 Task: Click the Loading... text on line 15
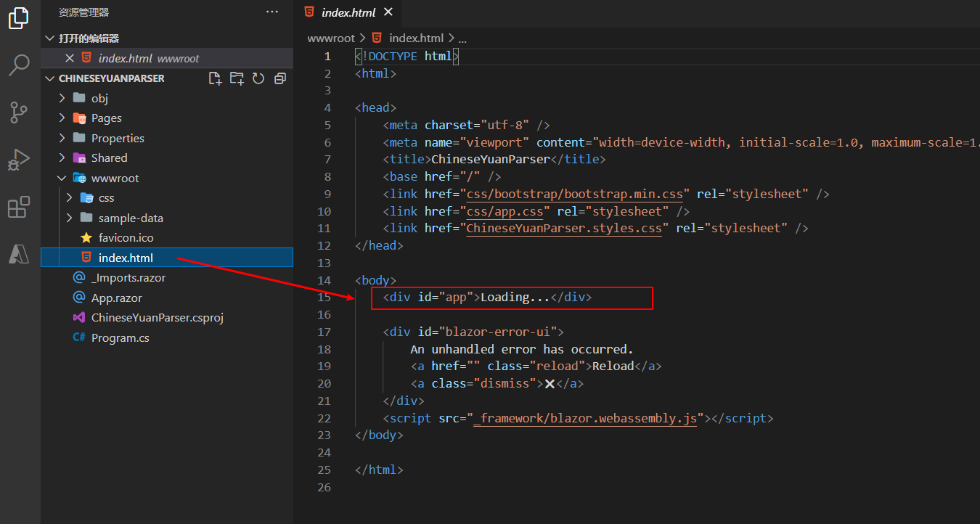tap(515, 297)
